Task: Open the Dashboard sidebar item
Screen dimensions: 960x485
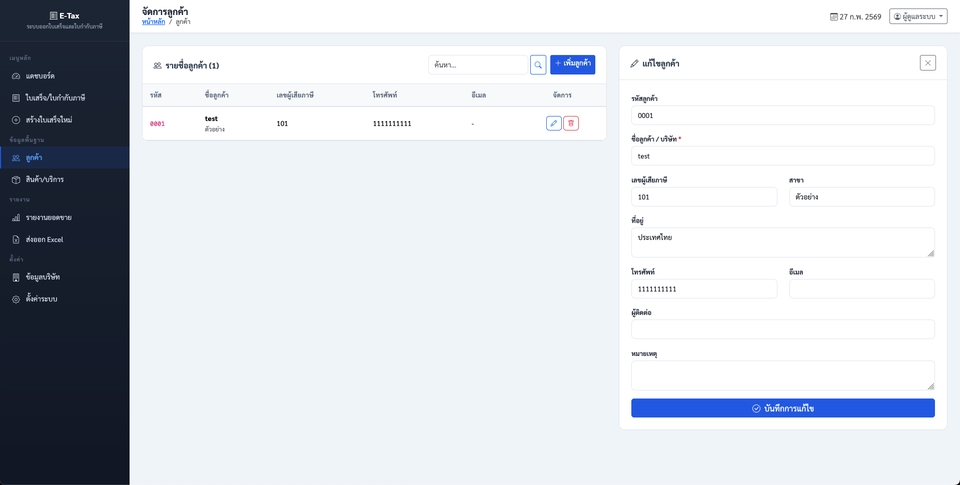Action: point(40,76)
